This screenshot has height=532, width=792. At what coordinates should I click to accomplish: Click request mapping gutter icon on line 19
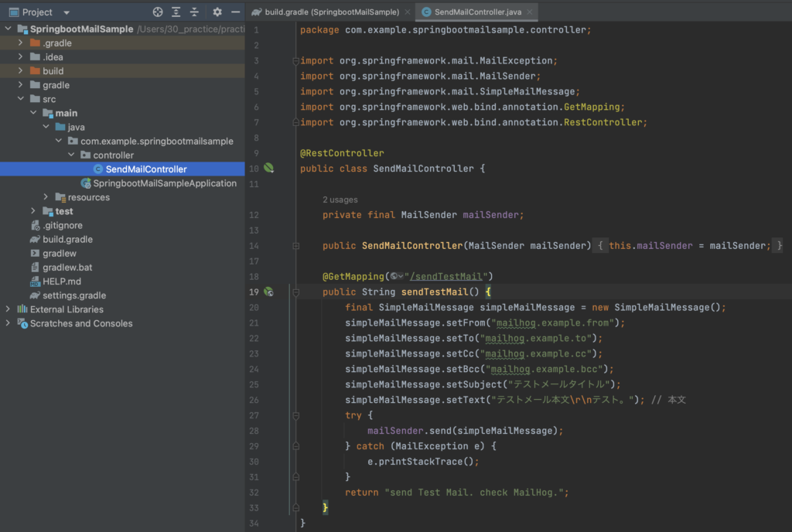point(268,292)
